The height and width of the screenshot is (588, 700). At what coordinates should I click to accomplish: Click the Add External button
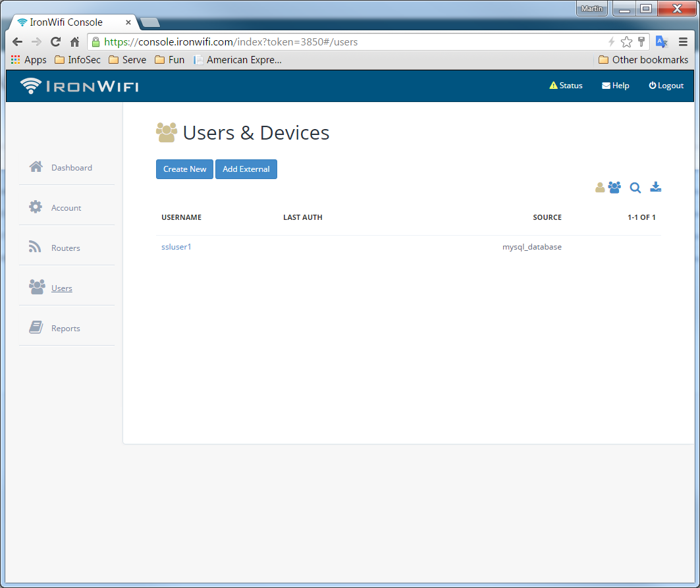pos(246,169)
